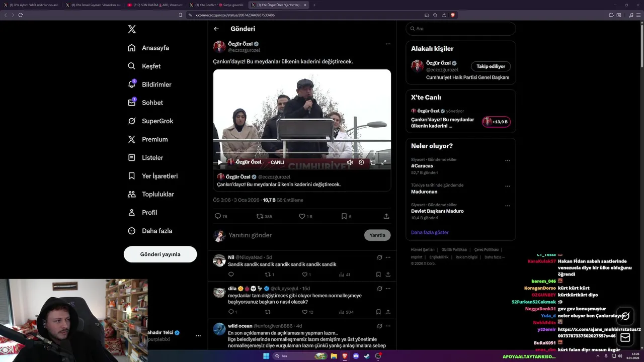Go to the X home logo
Viewport: 644px width, 362px height.
(132, 29)
